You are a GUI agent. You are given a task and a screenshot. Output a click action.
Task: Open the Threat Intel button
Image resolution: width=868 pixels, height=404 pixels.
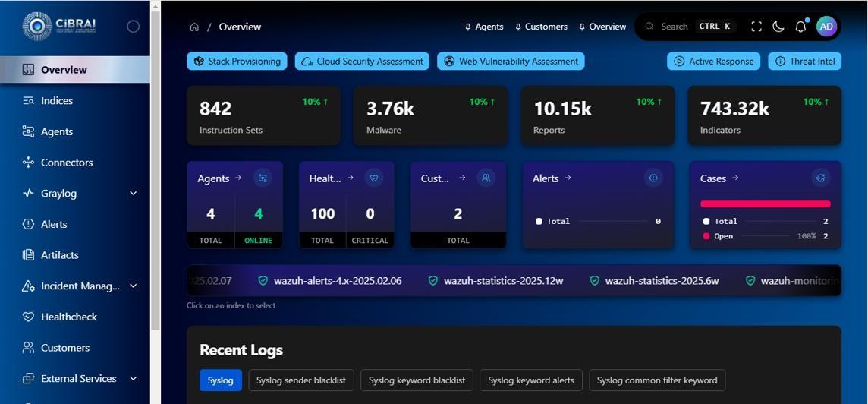pos(804,62)
